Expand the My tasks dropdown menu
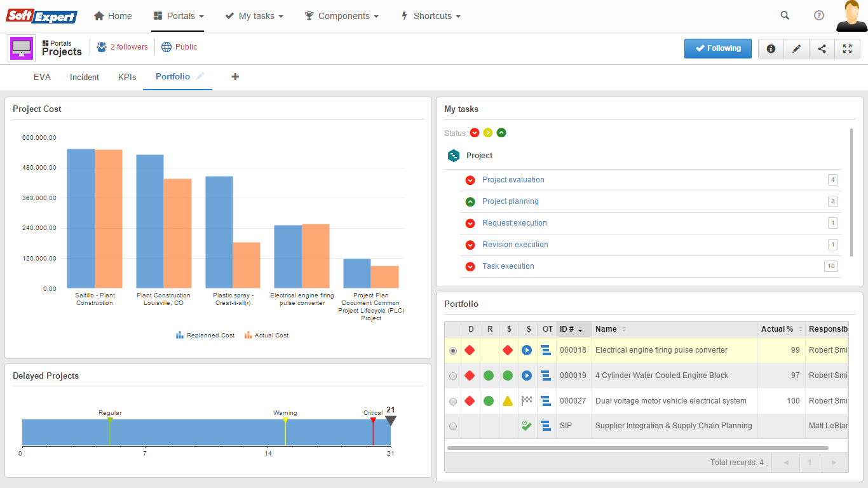 pos(254,16)
